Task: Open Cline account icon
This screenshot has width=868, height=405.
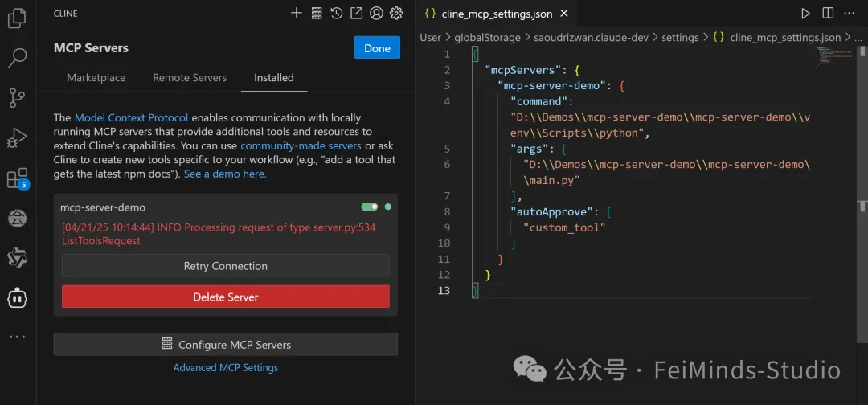Action: point(376,14)
